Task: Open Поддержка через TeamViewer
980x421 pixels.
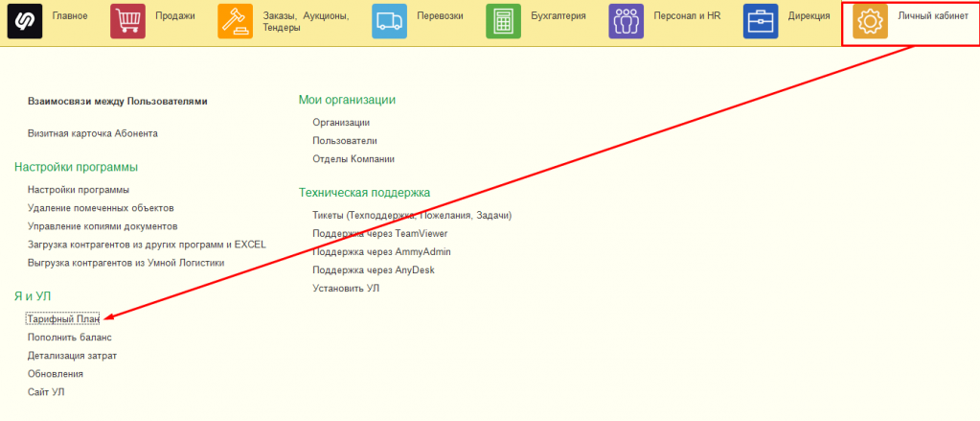Action: [380, 233]
